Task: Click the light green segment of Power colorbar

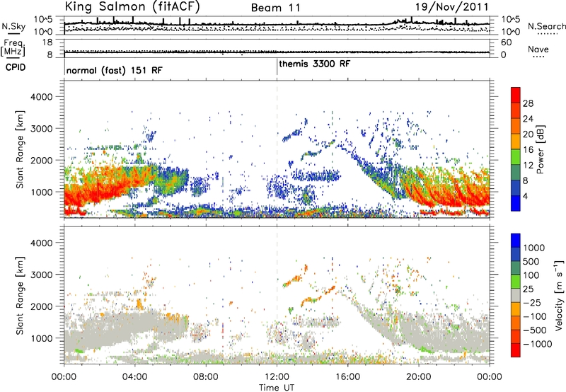Action: click(516, 156)
